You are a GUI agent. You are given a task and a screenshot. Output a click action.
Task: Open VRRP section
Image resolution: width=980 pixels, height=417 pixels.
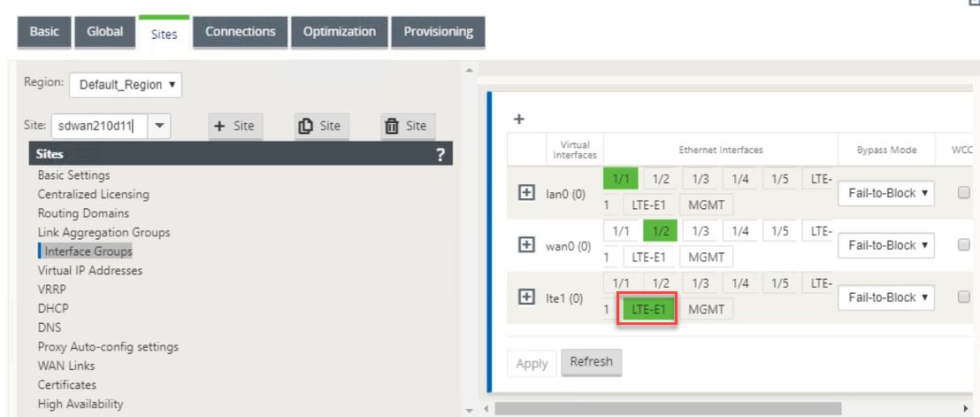click(x=52, y=290)
